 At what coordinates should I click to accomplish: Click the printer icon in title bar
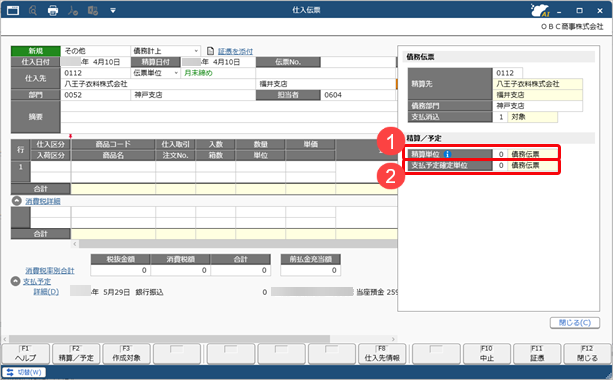tap(53, 10)
